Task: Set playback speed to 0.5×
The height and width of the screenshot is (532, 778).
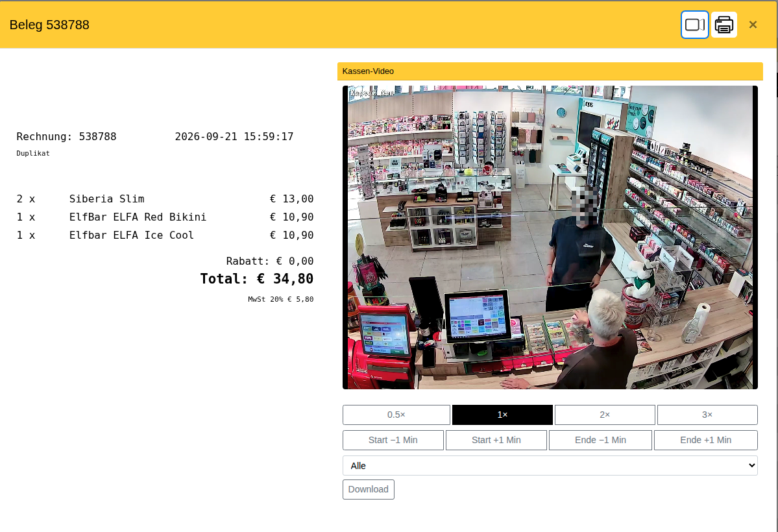Action: (x=396, y=415)
